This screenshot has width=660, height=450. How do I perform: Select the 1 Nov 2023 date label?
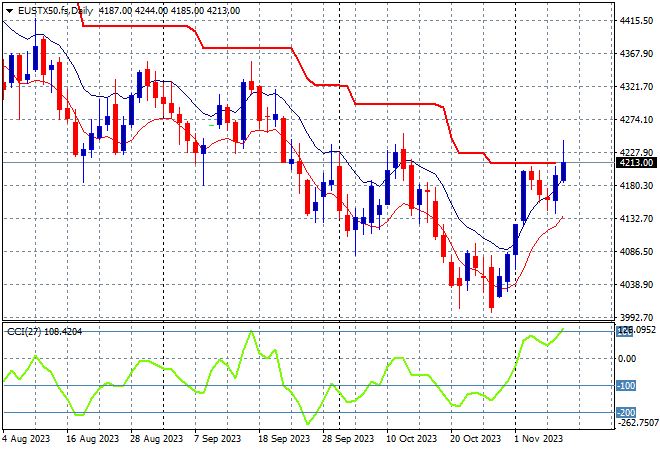(539, 439)
